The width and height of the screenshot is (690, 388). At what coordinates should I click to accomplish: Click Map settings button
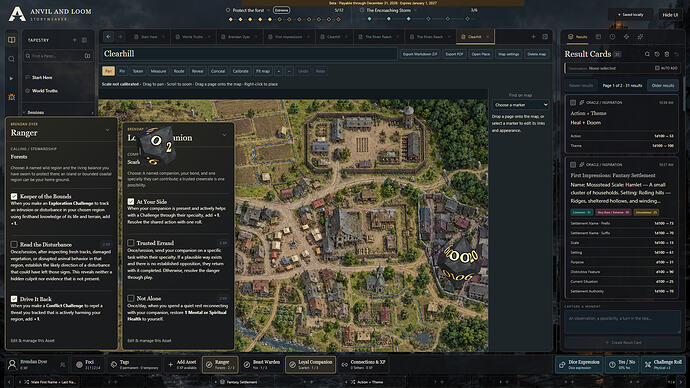click(509, 54)
